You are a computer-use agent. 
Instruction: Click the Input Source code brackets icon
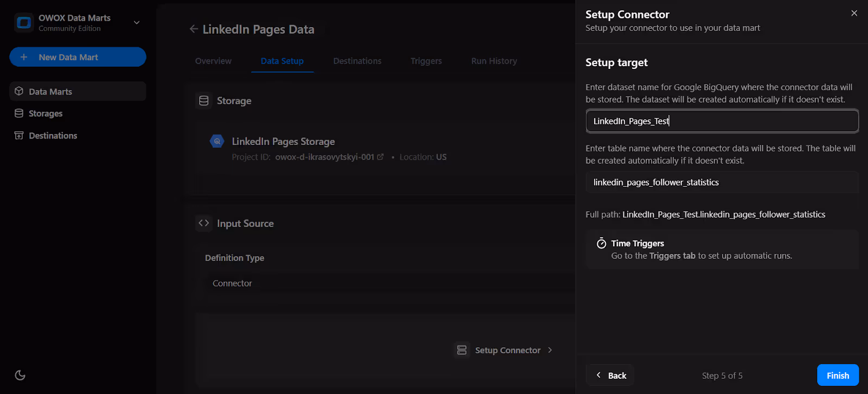tap(204, 223)
